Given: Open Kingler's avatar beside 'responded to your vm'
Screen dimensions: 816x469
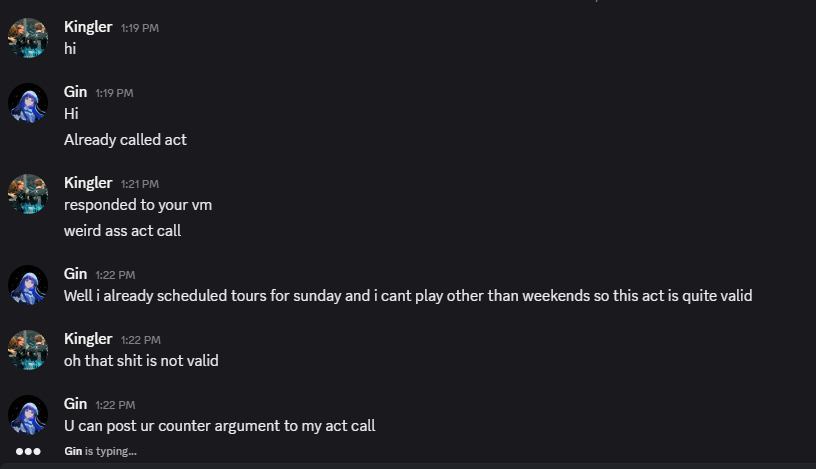Looking at the screenshot, I should (28, 194).
